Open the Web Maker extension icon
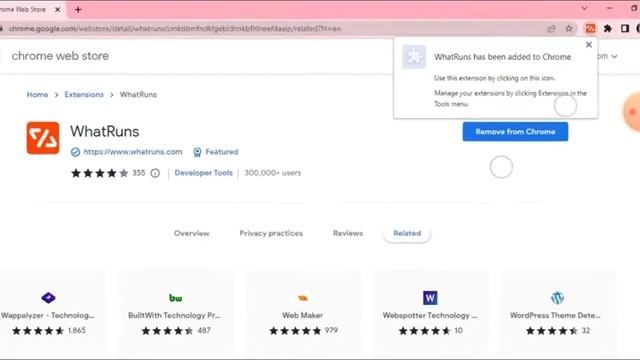 point(302,298)
